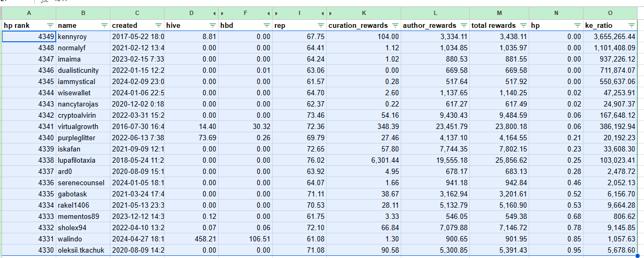The height and width of the screenshot is (258, 644).
Task: Open the hbd column filter icon
Action: (x=266, y=25)
